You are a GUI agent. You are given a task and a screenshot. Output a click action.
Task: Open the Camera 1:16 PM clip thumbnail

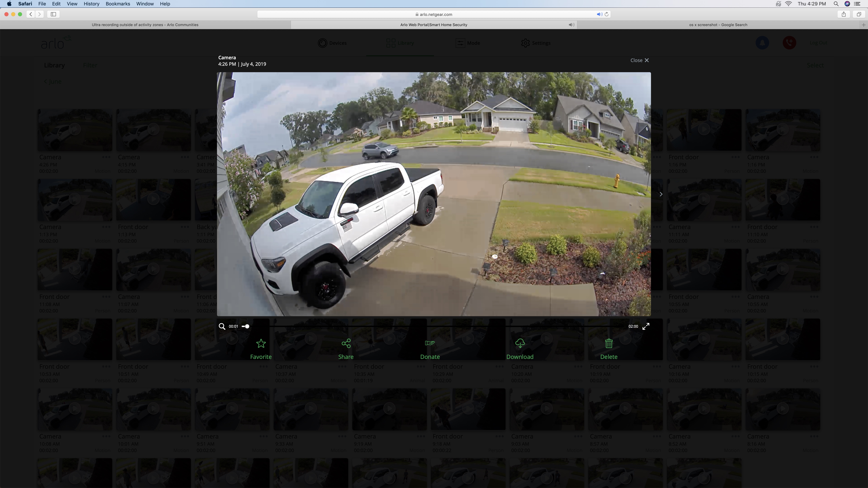tap(783, 130)
